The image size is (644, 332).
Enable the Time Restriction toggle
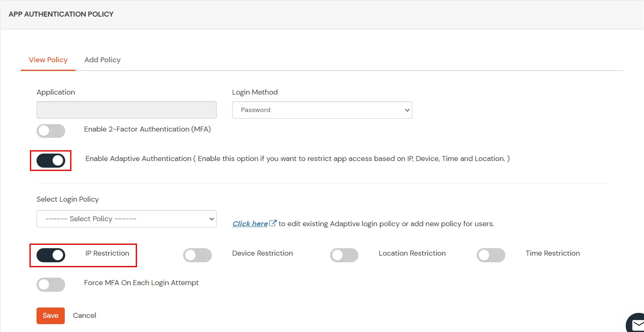coord(491,255)
